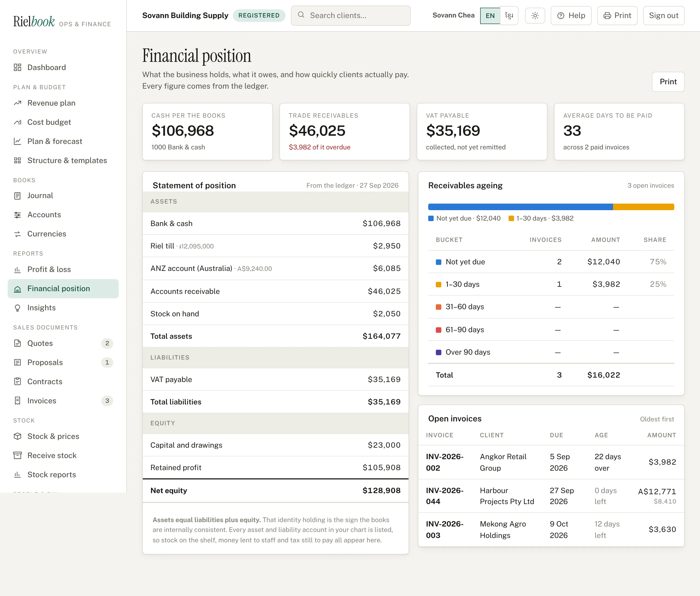Image resolution: width=700 pixels, height=596 pixels.
Task: Click the VAT payable liabilities row
Action: [276, 380]
